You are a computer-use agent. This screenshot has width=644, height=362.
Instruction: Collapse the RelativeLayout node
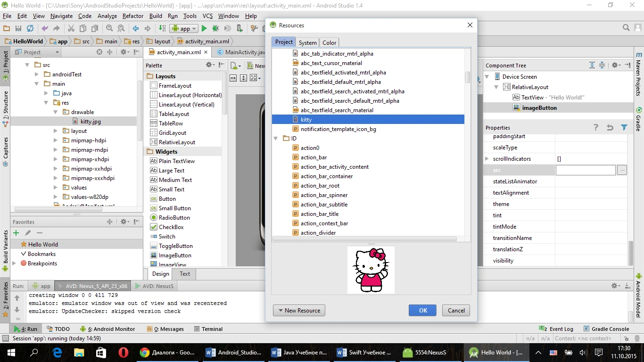point(496,87)
